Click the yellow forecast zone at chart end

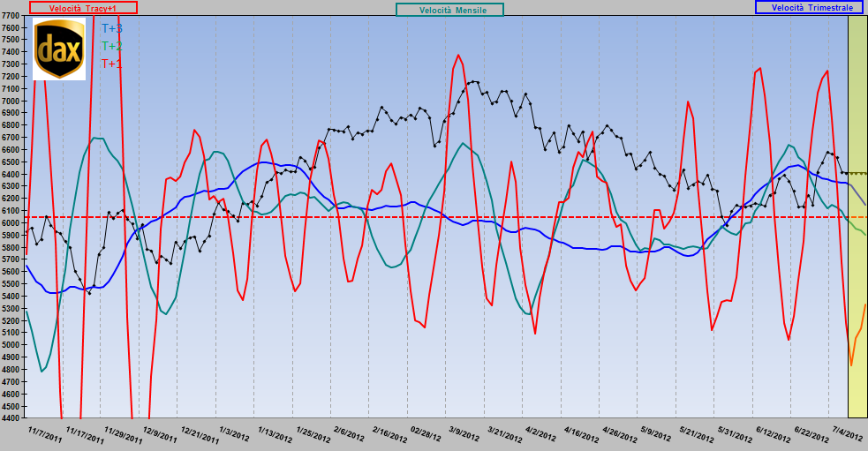tap(857, 216)
